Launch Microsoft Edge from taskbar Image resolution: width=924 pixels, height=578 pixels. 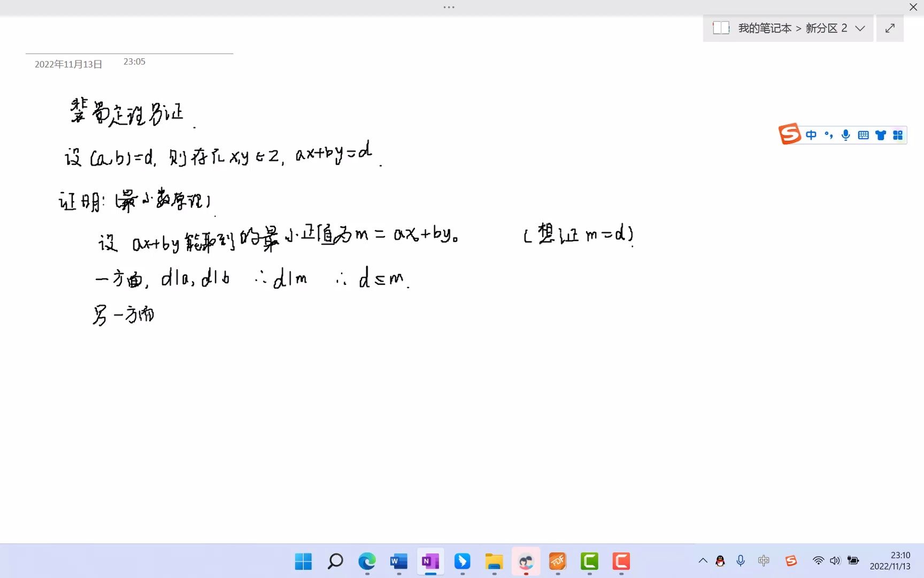[x=367, y=561]
